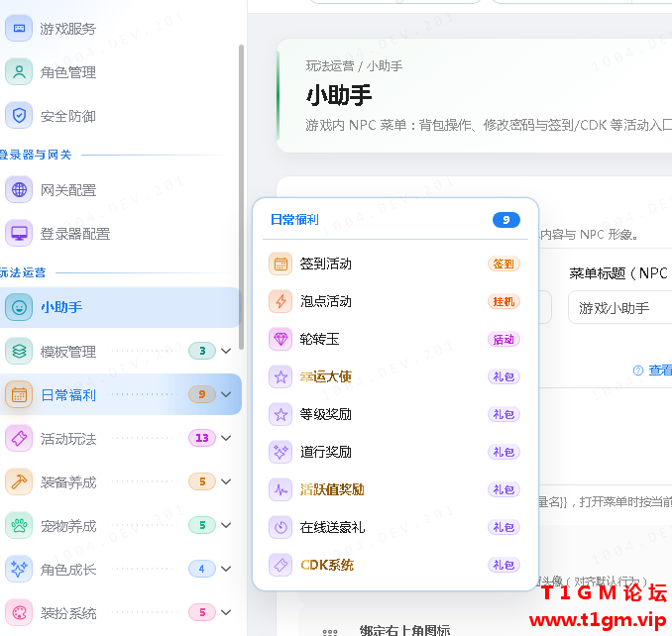This screenshot has width=672, height=636.
Task: Click the sidebar vertical scrollbar
Action: 241,197
